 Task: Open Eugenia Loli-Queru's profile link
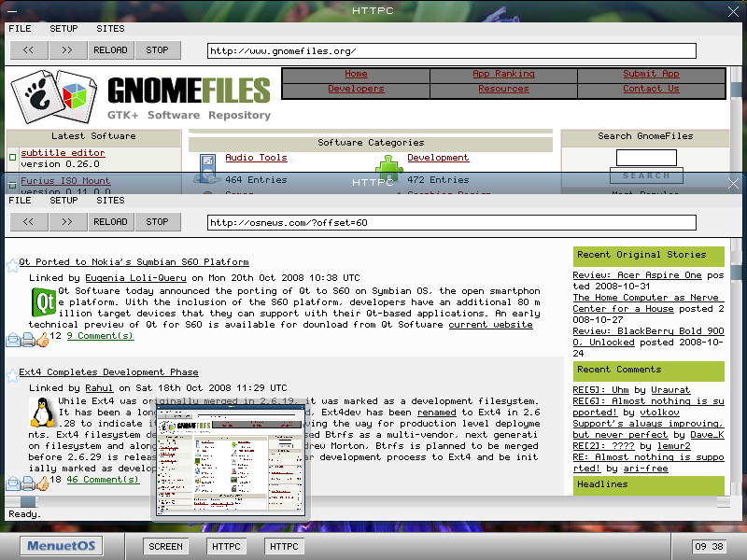(135, 278)
